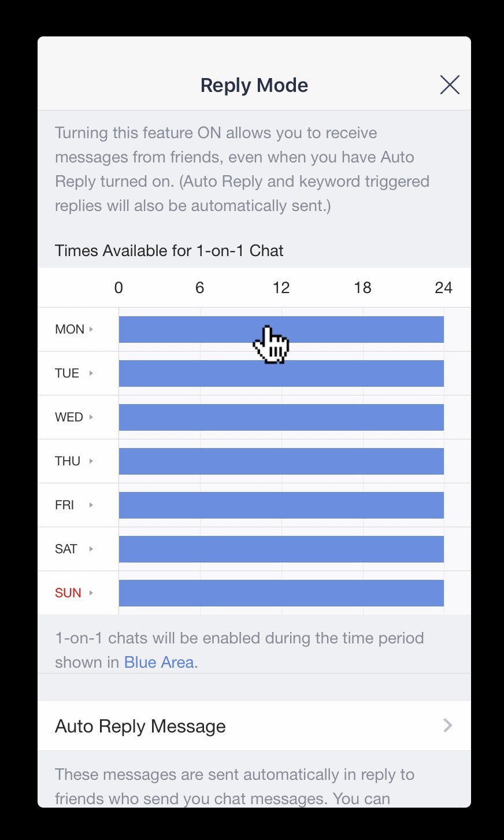Select Tuesday's blue availability bar

281,373
